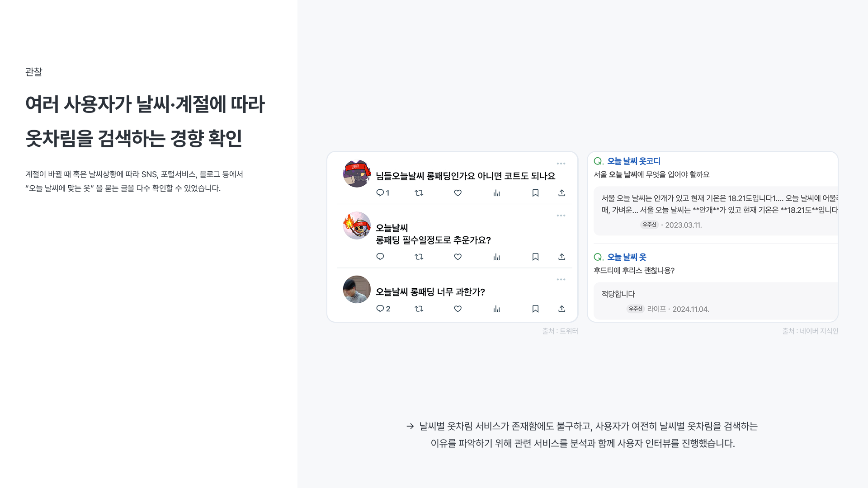
Task: Bookmark the first tweet
Action: (x=535, y=193)
